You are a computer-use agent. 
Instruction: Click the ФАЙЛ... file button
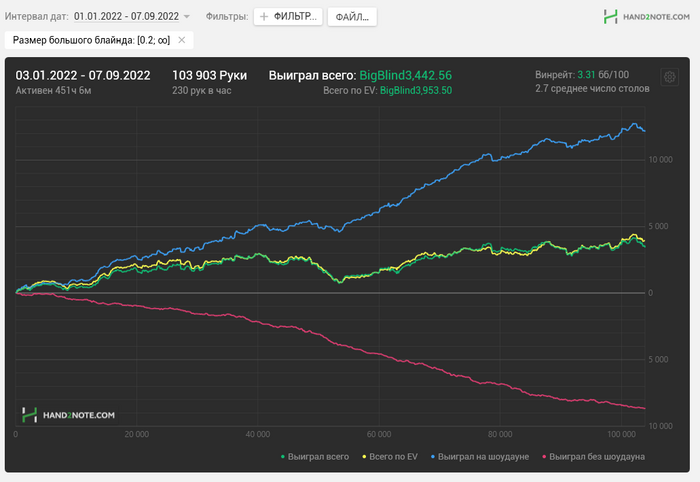pyautogui.click(x=352, y=17)
